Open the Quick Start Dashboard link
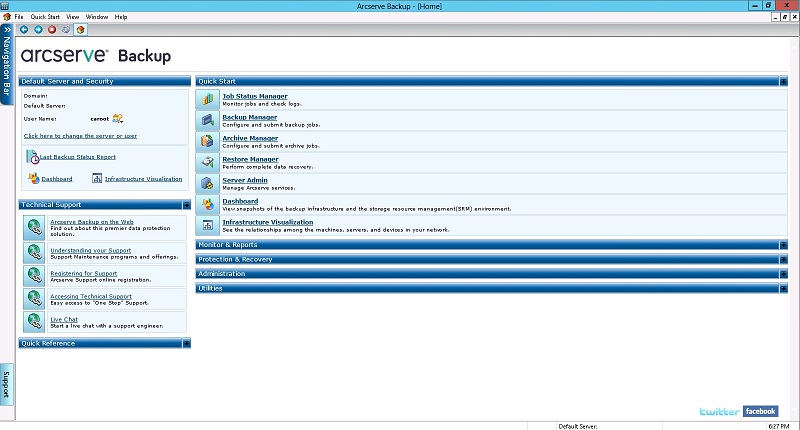This screenshot has width=800, height=430. click(x=240, y=201)
